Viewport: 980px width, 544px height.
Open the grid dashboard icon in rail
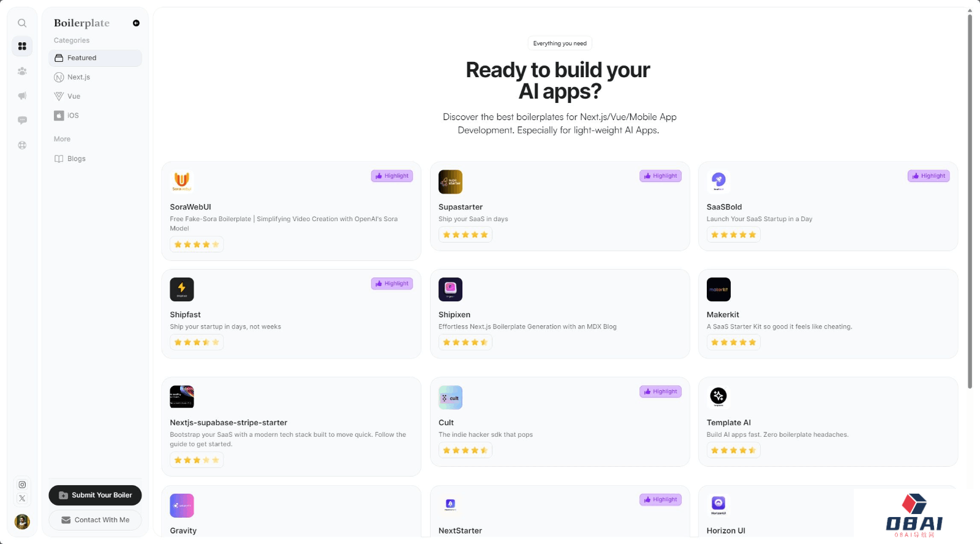pos(22,46)
